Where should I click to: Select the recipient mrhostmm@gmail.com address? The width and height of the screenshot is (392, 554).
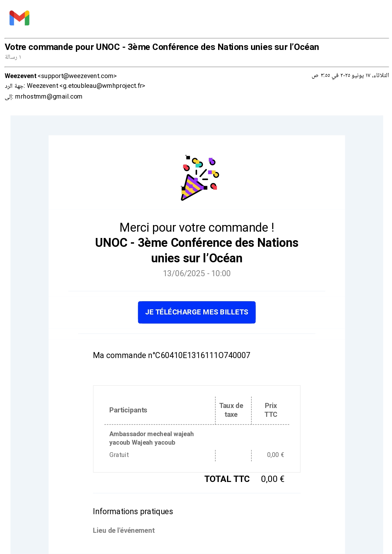(x=49, y=97)
